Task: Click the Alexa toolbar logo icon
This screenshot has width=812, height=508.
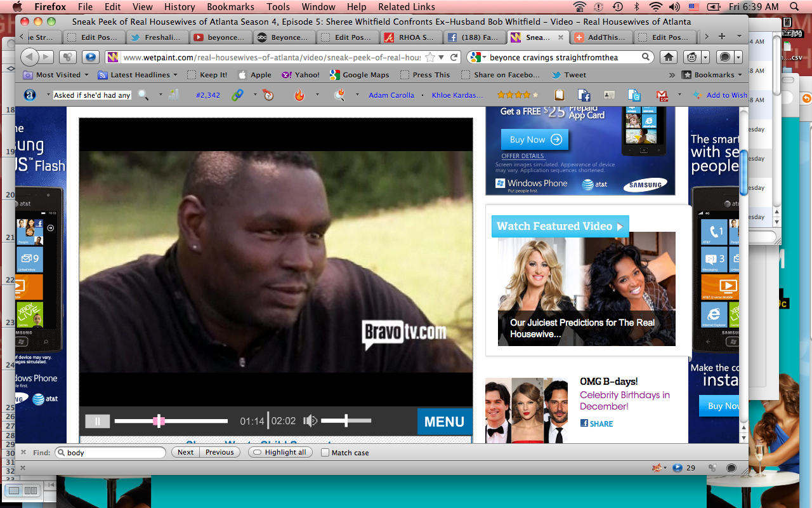Action: pos(30,95)
